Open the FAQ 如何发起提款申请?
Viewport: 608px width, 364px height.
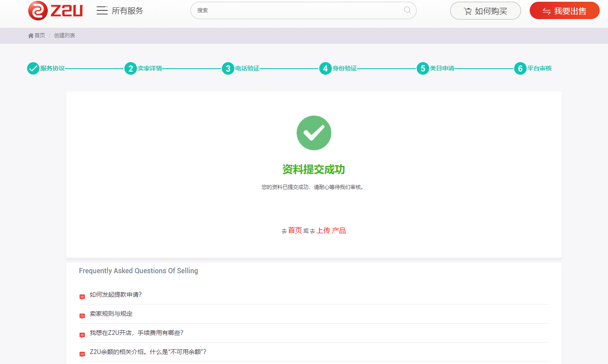point(116,295)
